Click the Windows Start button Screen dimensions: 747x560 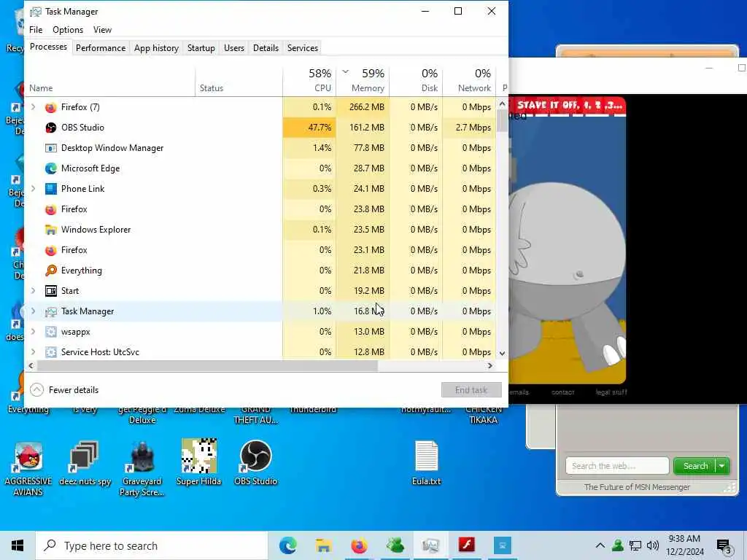point(18,545)
